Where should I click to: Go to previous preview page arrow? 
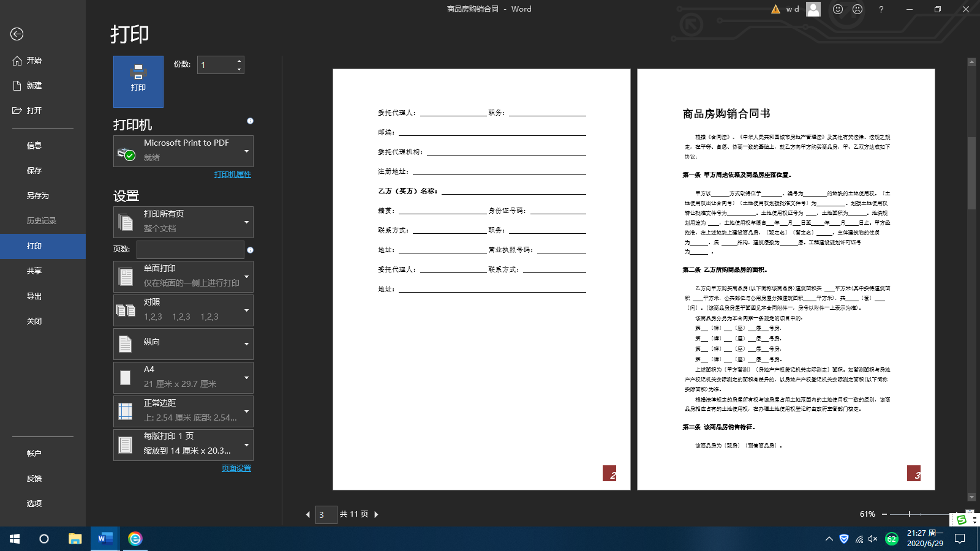point(308,514)
